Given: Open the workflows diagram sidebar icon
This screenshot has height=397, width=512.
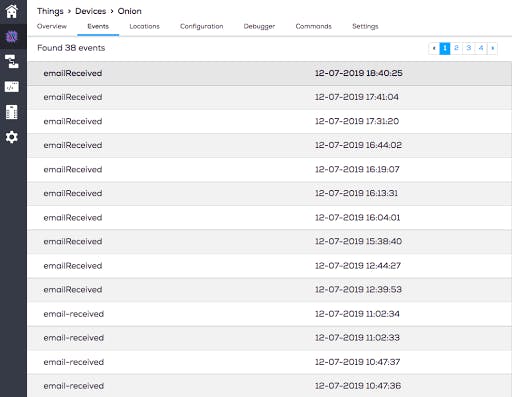Looking at the screenshot, I should tap(12, 62).
